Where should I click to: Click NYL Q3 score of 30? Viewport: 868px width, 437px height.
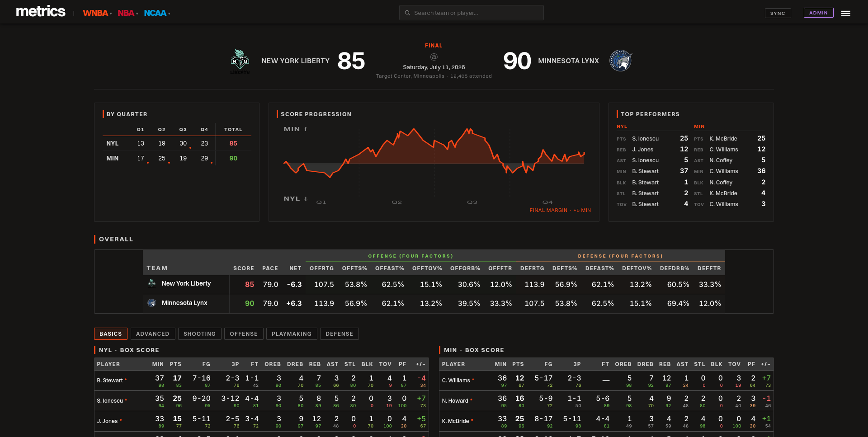point(183,143)
